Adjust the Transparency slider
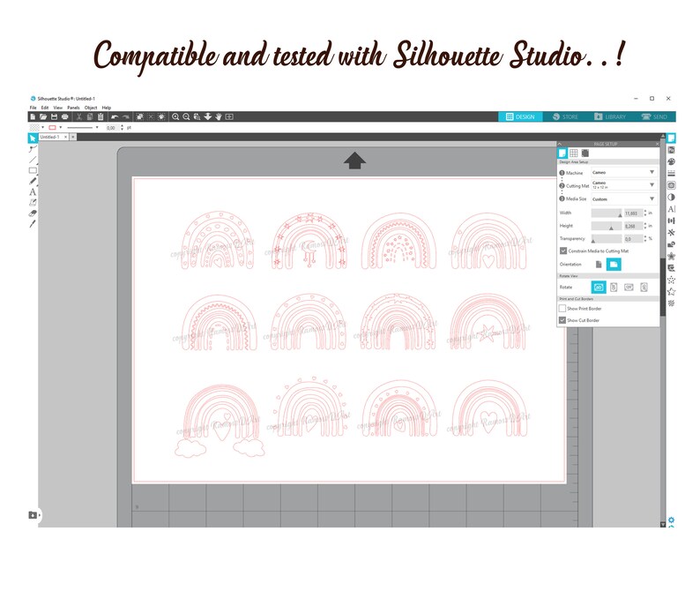The image size is (700, 591). [x=607, y=238]
